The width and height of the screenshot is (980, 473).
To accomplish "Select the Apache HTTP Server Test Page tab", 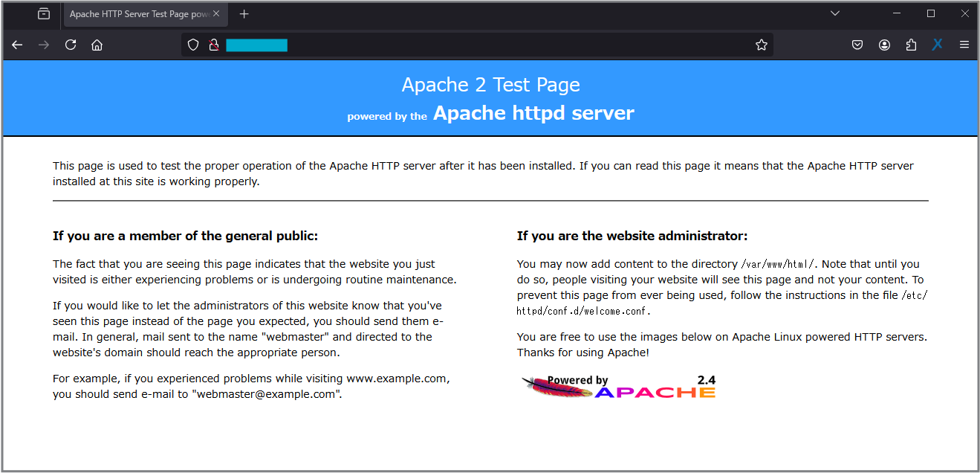I will 138,14.
